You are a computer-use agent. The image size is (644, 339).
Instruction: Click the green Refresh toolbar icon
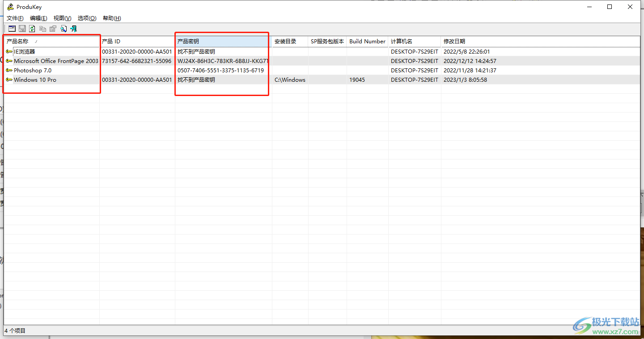pos(32,29)
